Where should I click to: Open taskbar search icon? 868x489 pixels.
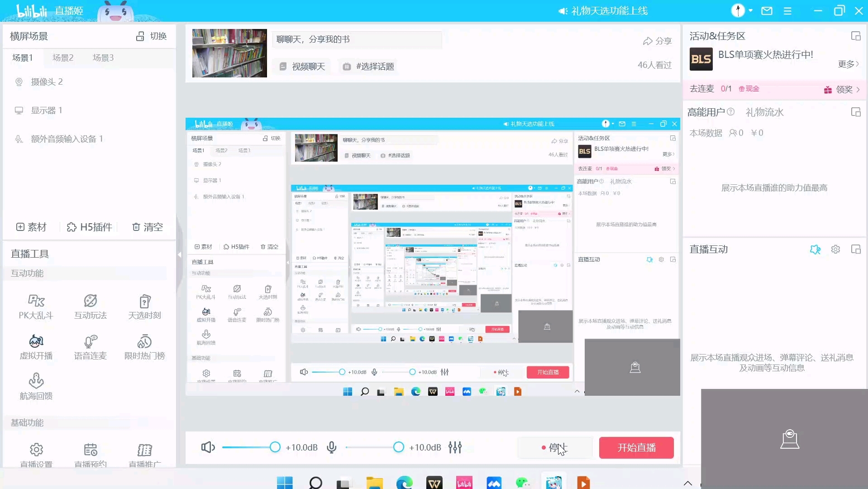pyautogui.click(x=315, y=483)
